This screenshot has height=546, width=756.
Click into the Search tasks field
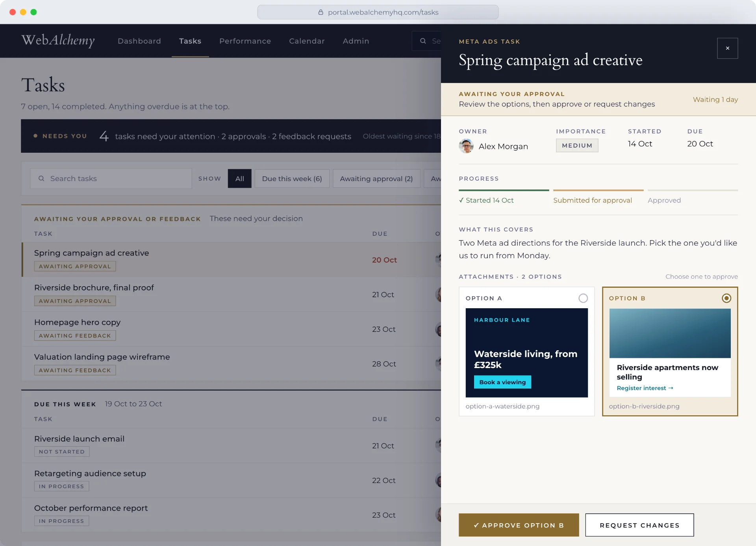[111, 178]
